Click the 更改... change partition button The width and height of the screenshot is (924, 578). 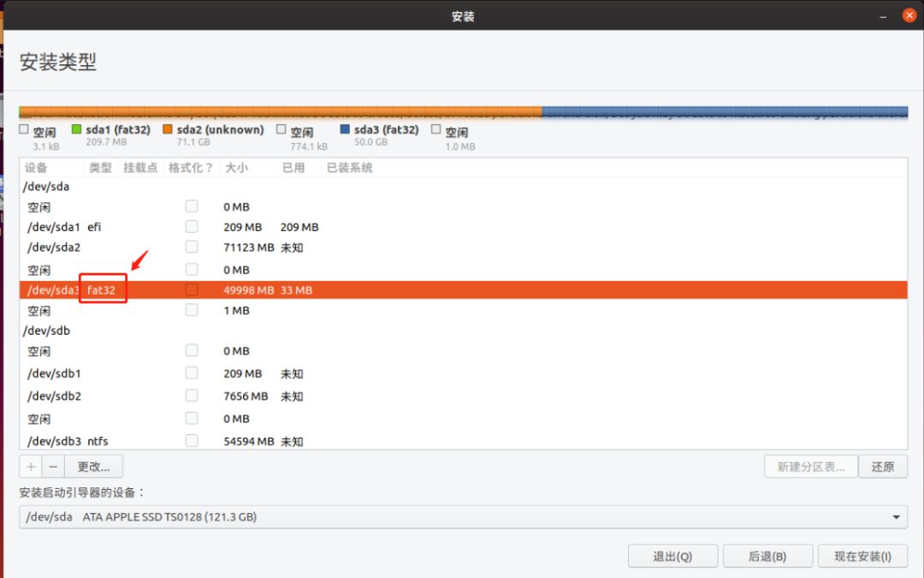(93, 466)
